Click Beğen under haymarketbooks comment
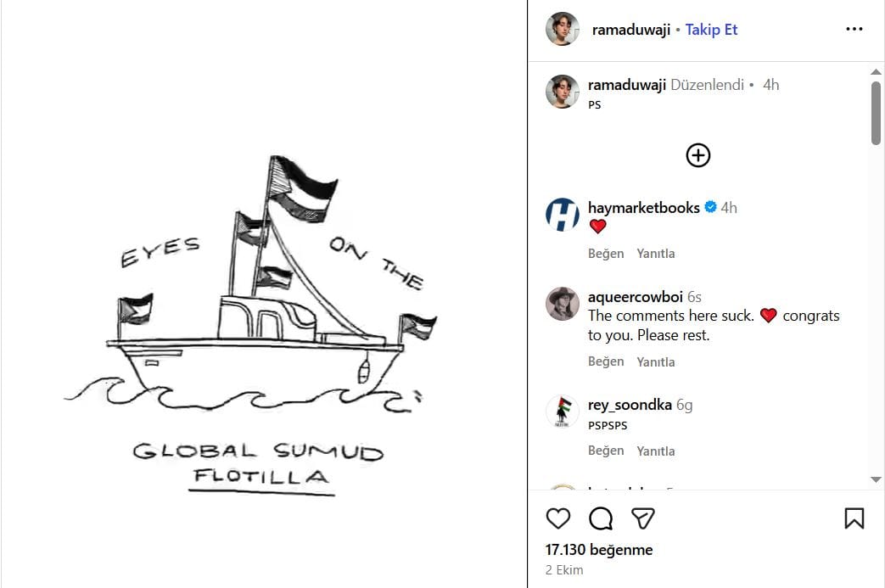Screen dimensions: 885x588 (x=606, y=254)
